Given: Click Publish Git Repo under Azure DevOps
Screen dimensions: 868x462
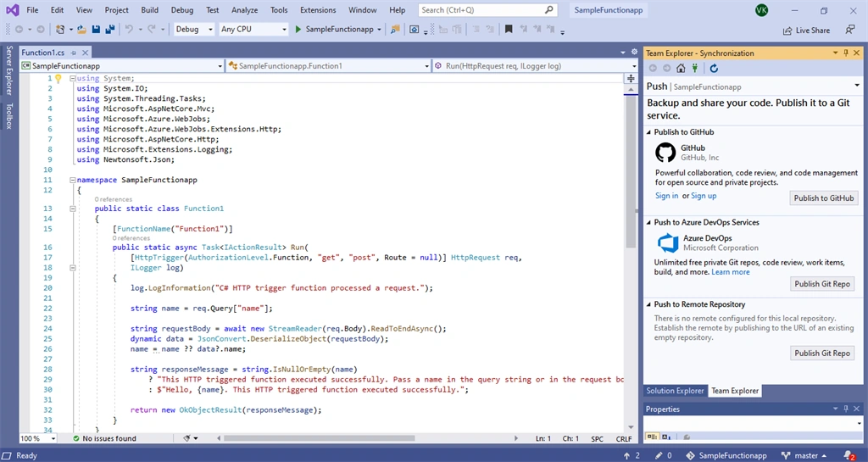Looking at the screenshot, I should 822,284.
